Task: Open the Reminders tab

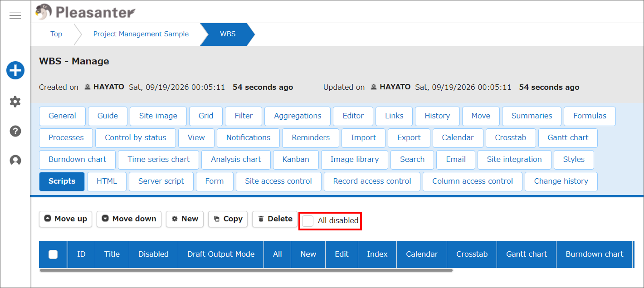Action: [x=311, y=138]
